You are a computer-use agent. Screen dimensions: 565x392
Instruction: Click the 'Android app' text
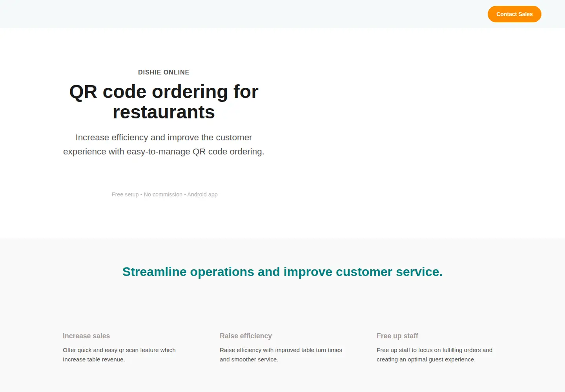(202, 194)
